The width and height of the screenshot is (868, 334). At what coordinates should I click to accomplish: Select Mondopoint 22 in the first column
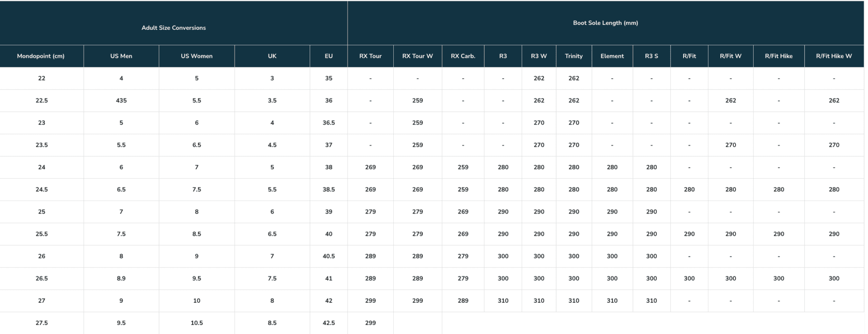coord(42,78)
